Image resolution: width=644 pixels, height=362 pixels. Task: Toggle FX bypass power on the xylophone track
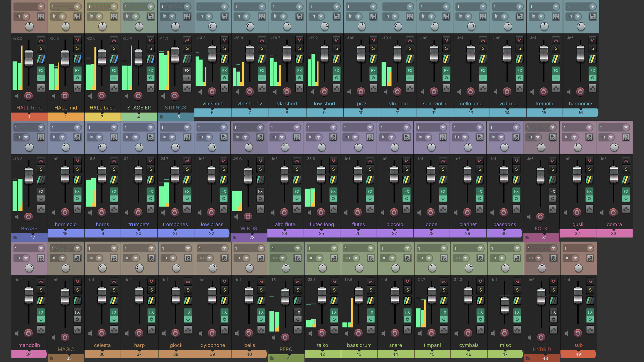tap(224, 319)
